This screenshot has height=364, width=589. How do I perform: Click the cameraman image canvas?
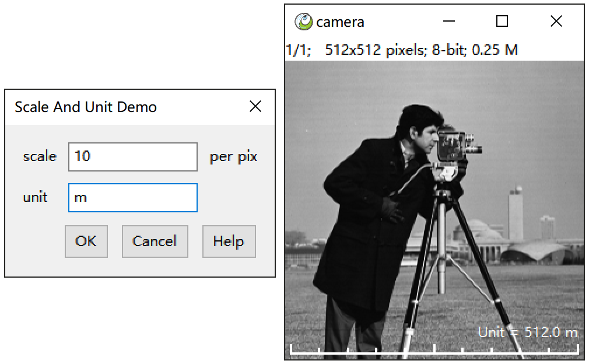pos(434,211)
